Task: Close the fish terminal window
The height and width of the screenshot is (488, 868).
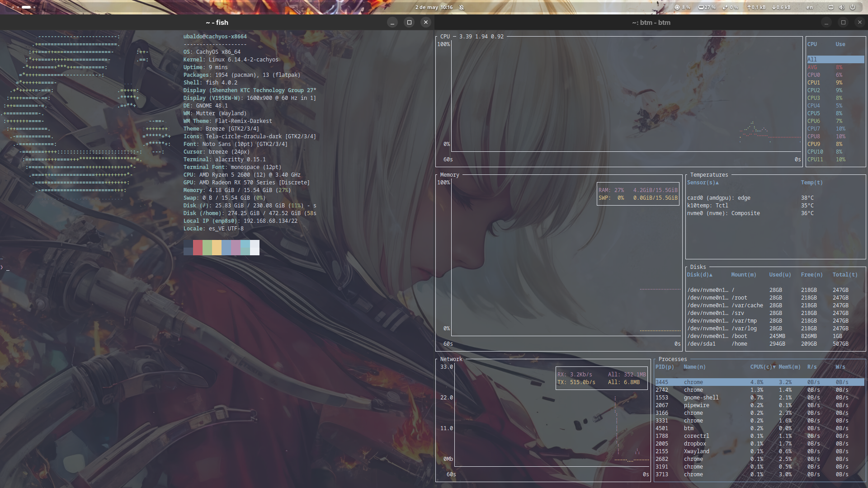Action: 425,22
